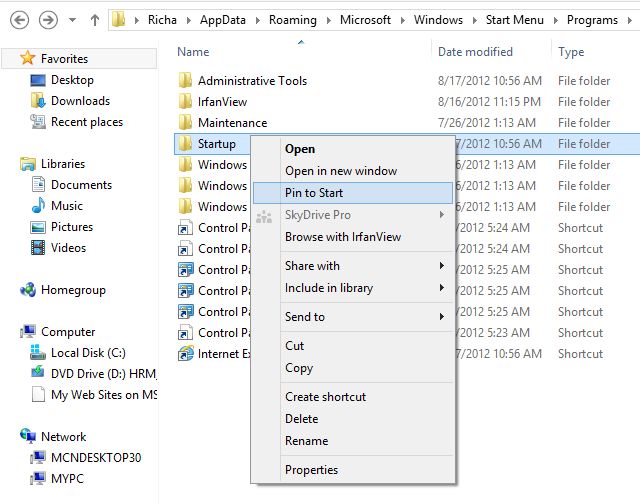Expand the Share with submenu

point(353,266)
